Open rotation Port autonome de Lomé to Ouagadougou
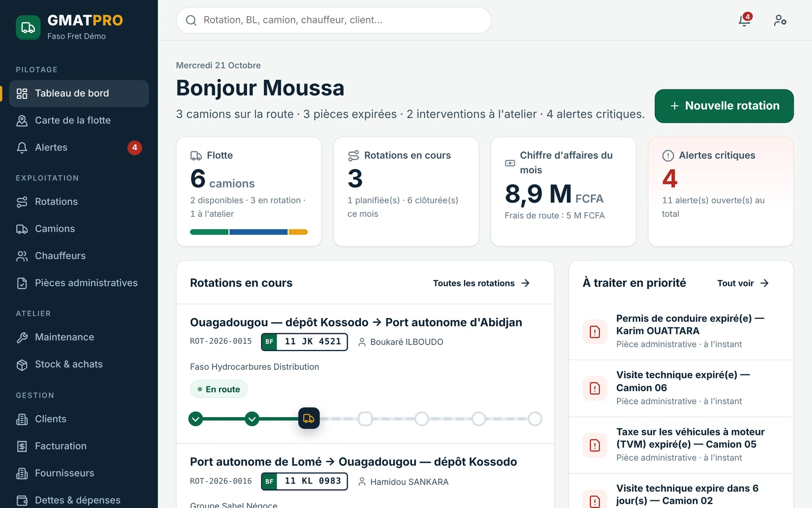The width and height of the screenshot is (812, 508). (353, 462)
